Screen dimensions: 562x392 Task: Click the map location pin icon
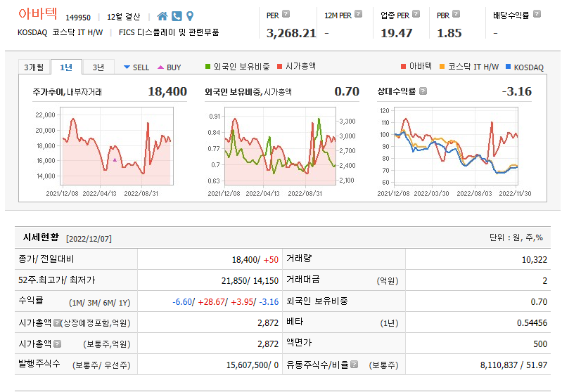[190, 16]
